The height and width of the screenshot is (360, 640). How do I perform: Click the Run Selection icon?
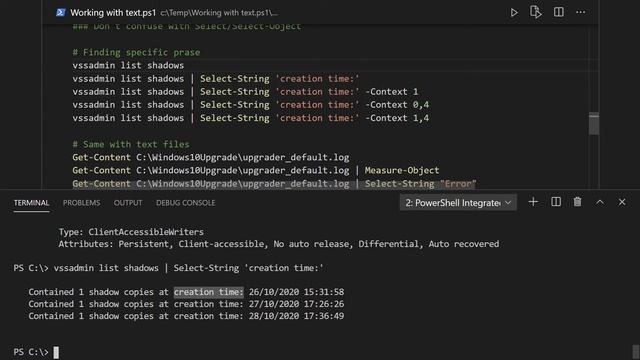tap(536, 12)
